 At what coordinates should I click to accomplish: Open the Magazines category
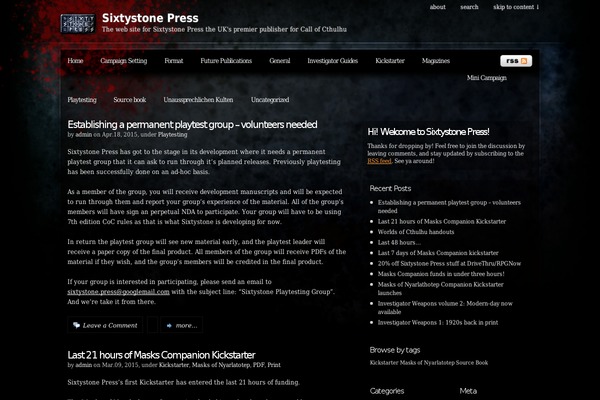[436, 61]
